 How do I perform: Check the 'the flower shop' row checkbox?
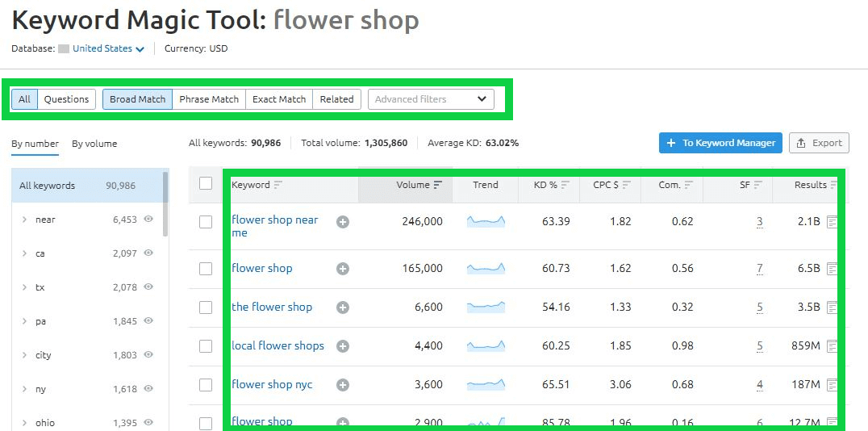pyautogui.click(x=206, y=308)
